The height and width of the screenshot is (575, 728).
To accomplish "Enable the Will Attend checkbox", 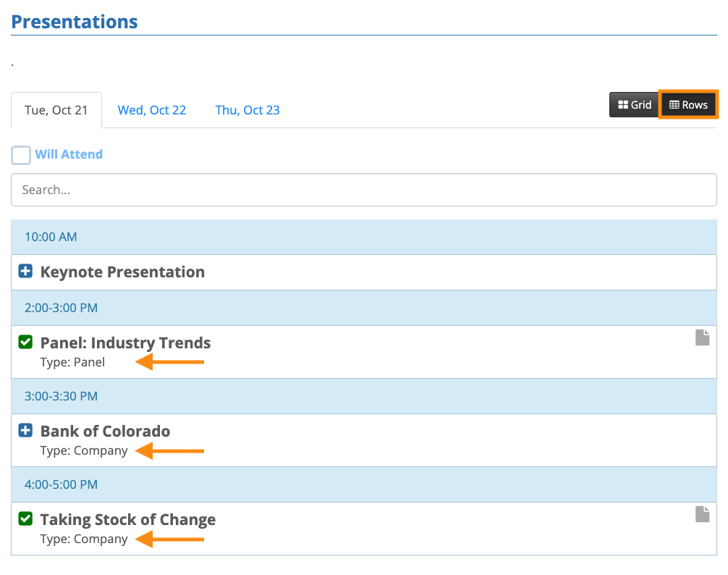I will click(x=21, y=155).
